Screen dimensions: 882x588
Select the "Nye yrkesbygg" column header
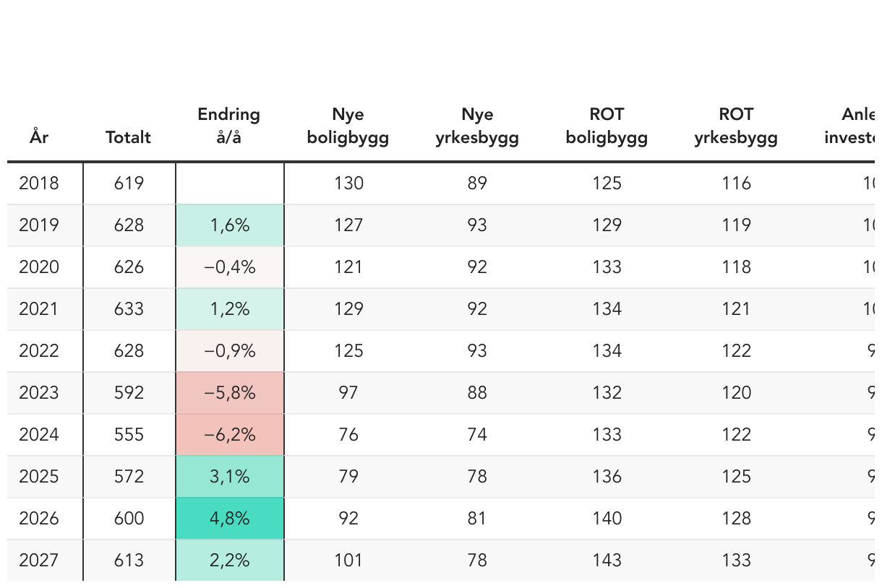pyautogui.click(x=477, y=125)
